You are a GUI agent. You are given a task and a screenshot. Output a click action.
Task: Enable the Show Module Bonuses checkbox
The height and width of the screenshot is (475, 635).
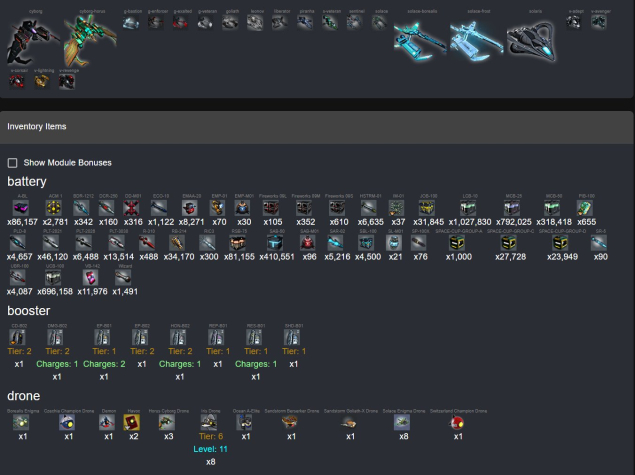(x=13, y=162)
